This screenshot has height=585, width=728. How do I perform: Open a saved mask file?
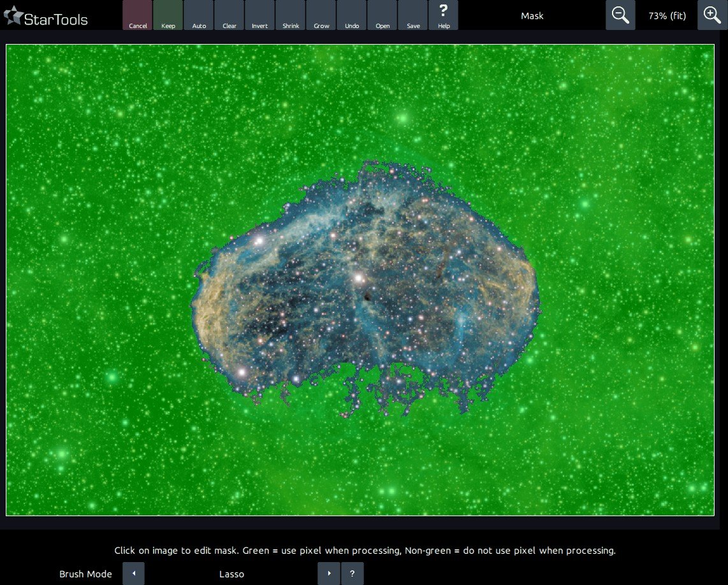tap(382, 15)
